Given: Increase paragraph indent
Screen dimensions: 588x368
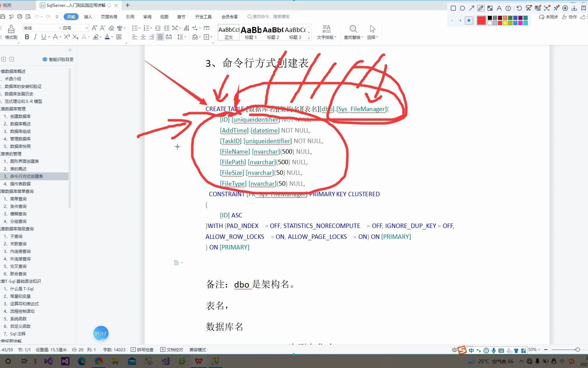Looking at the screenshot, I should pos(166,28).
